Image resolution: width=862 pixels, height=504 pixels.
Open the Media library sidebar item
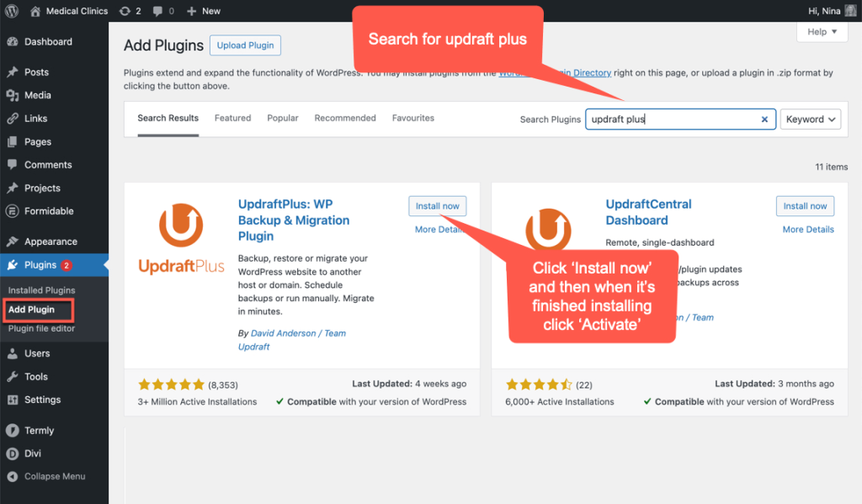(37, 95)
